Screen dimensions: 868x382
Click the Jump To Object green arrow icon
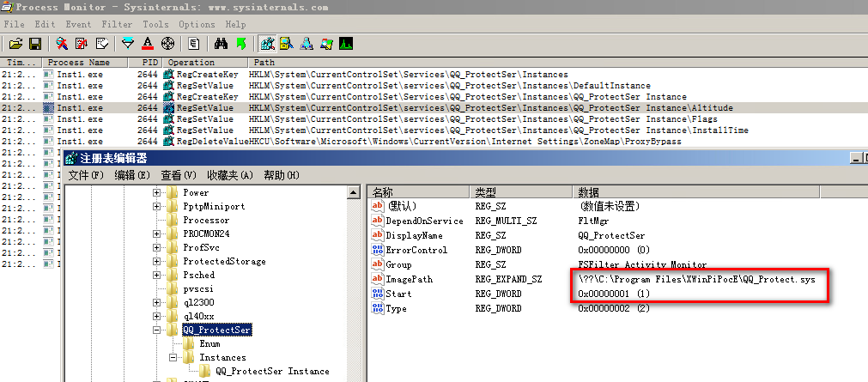[x=240, y=44]
